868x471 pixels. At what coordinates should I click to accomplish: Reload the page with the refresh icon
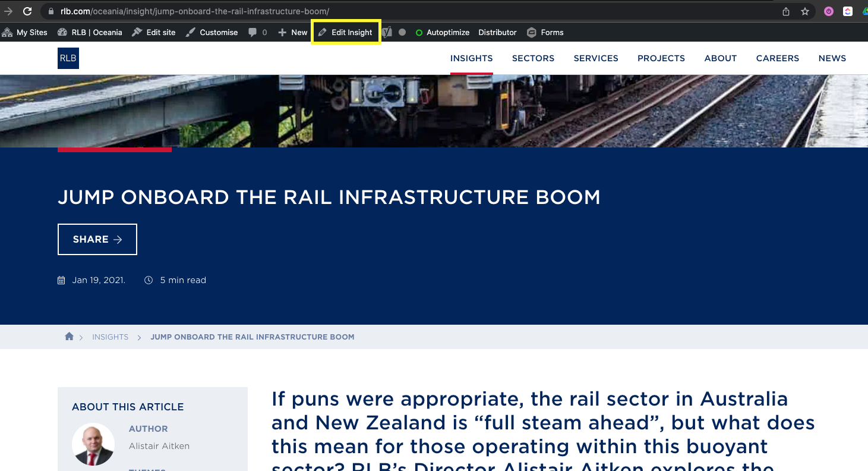coord(27,11)
